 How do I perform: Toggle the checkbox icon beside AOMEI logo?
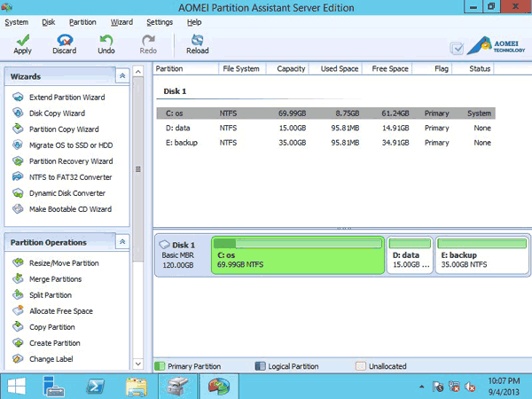457,49
